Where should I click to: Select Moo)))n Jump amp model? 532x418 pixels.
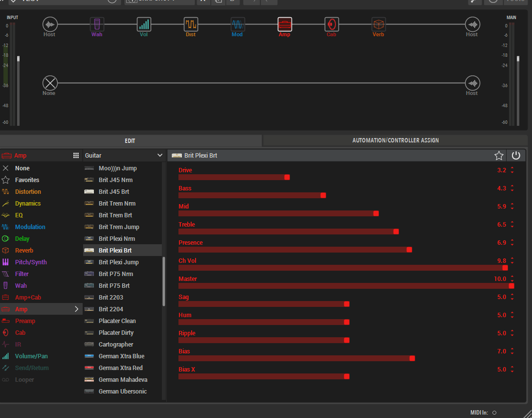click(x=122, y=168)
